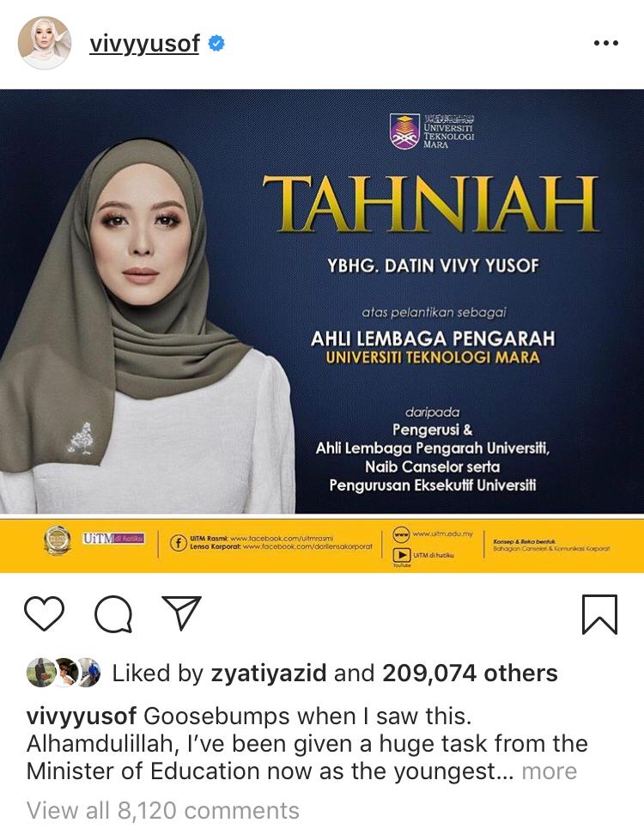Viewport: 644px width, 829px height.
Task: Expand caption with more link
Action: pos(549,771)
